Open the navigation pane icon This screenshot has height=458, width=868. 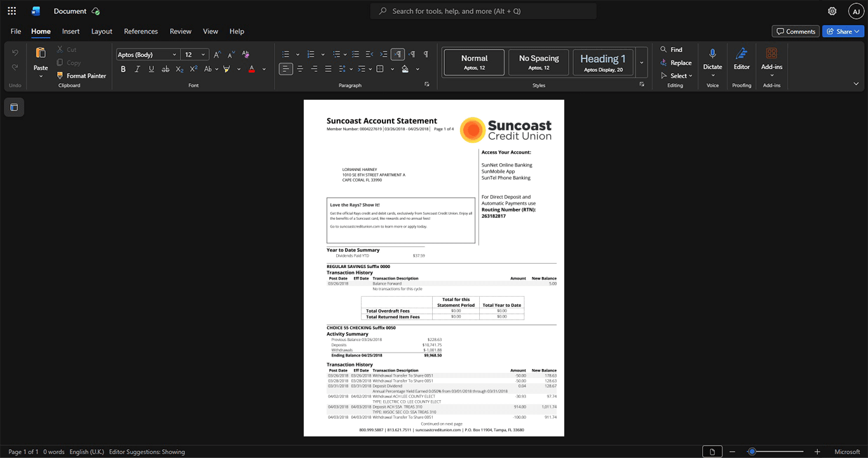(14, 107)
